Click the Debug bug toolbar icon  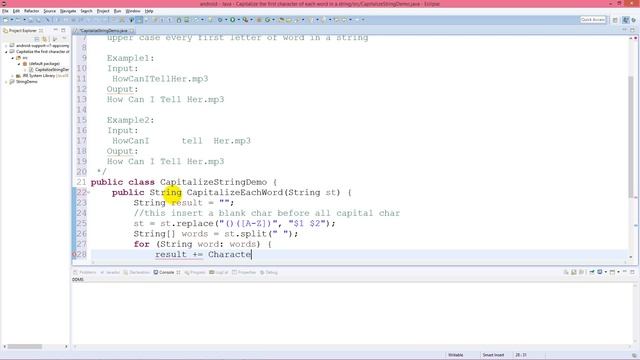point(220,20)
